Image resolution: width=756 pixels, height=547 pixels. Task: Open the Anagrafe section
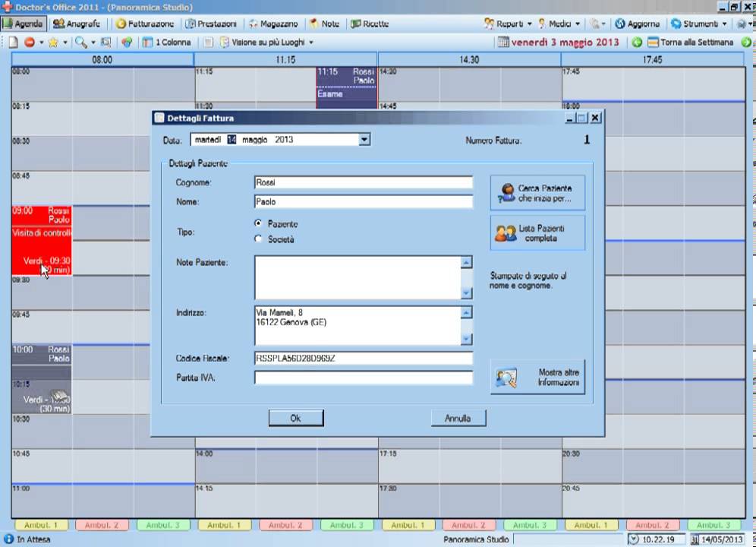(x=77, y=24)
